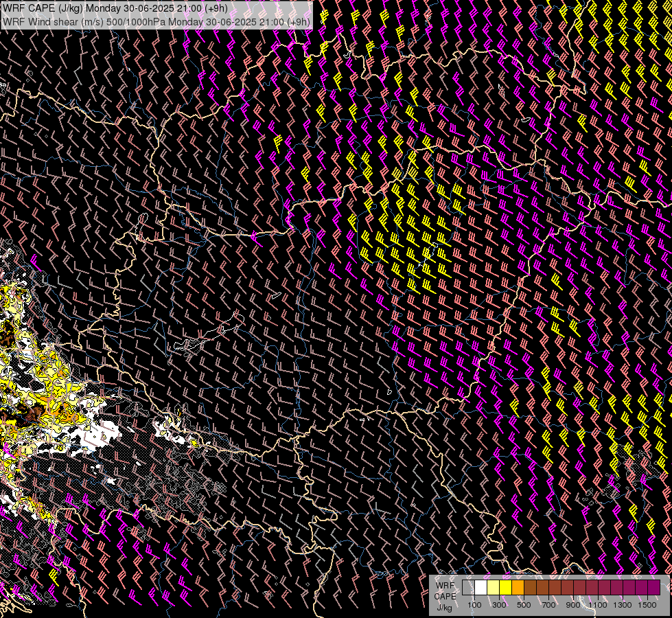The image size is (672, 618).
Task: Click the WRF CAPE title line
Action: point(115,8)
